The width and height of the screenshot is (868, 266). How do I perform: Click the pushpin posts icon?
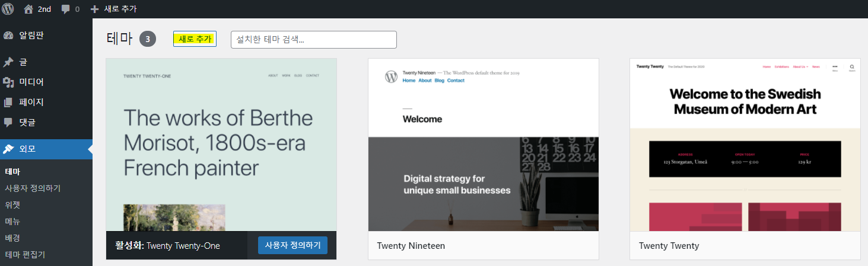tap(8, 62)
